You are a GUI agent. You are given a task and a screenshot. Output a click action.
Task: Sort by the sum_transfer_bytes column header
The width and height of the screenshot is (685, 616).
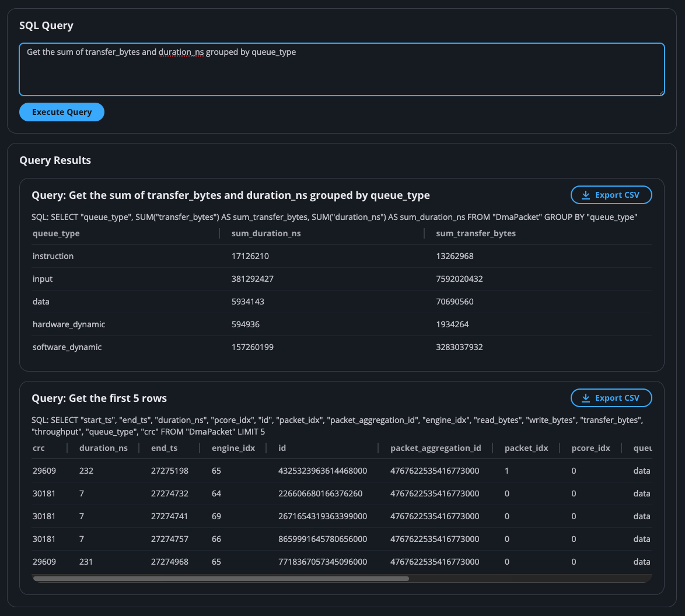[x=476, y=233]
